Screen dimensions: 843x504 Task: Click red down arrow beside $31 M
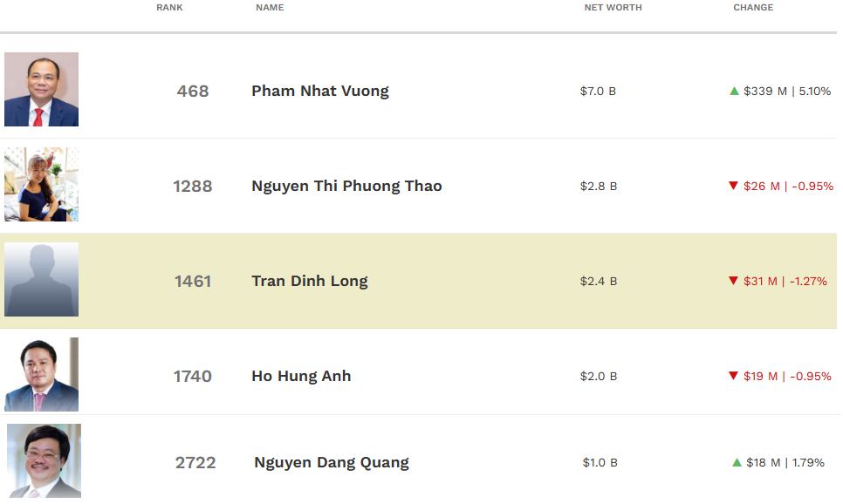pyautogui.click(x=733, y=281)
